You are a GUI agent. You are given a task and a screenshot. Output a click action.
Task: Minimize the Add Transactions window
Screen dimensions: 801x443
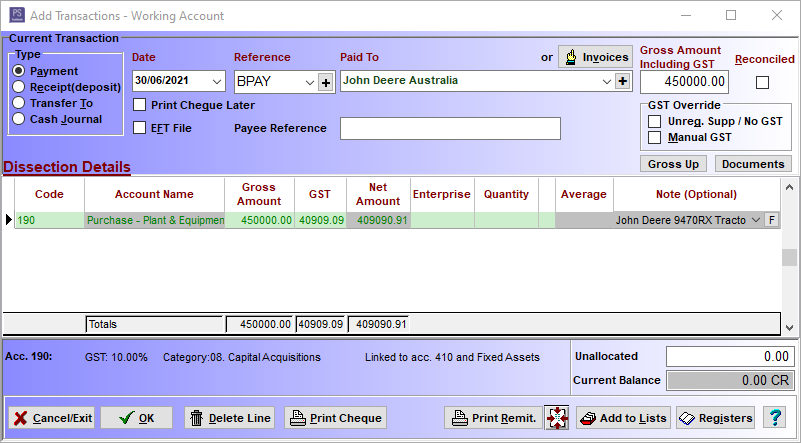point(686,15)
